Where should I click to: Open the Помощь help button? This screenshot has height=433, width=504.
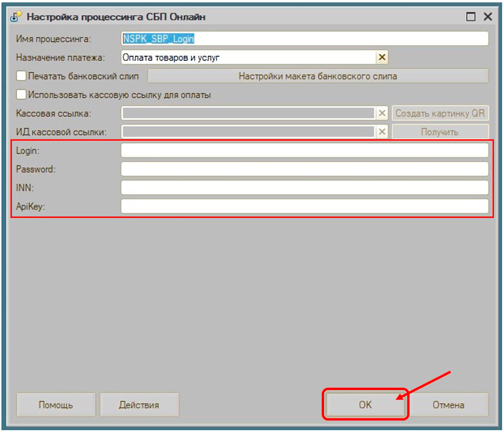(55, 405)
